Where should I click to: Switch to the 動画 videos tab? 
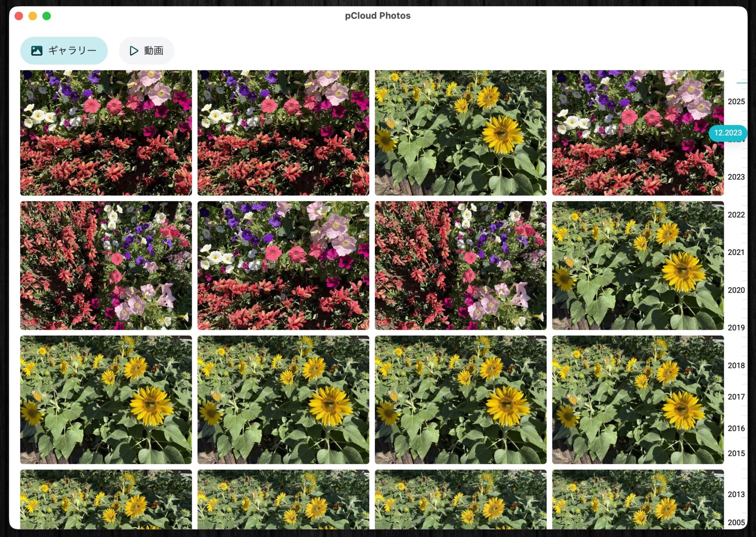146,51
